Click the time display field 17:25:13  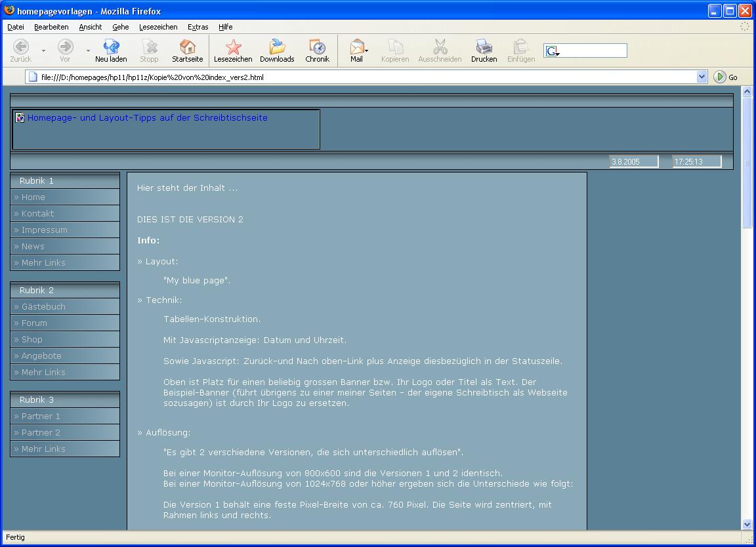[696, 161]
